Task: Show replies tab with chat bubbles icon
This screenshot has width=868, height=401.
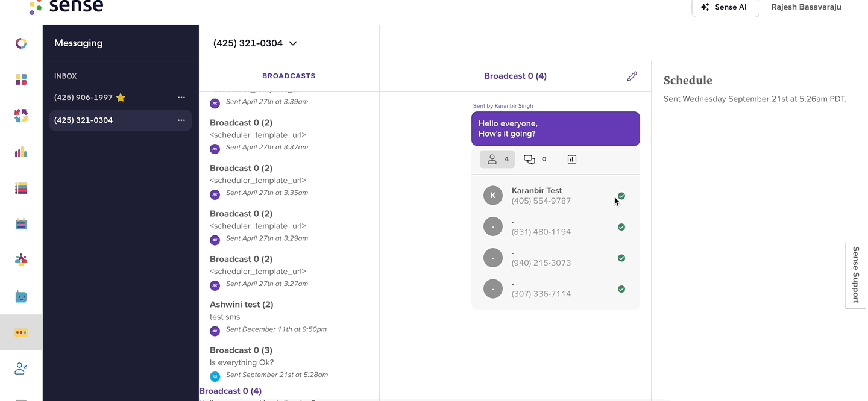Action: pyautogui.click(x=535, y=160)
